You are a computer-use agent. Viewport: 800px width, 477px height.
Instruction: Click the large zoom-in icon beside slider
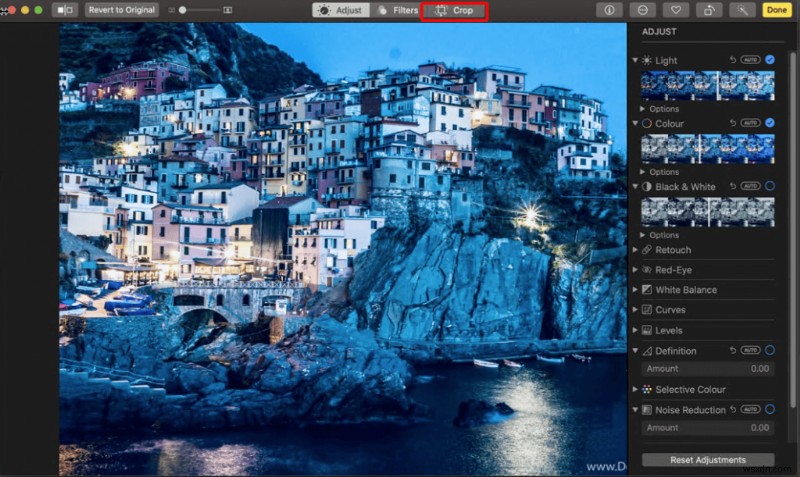pos(228,10)
